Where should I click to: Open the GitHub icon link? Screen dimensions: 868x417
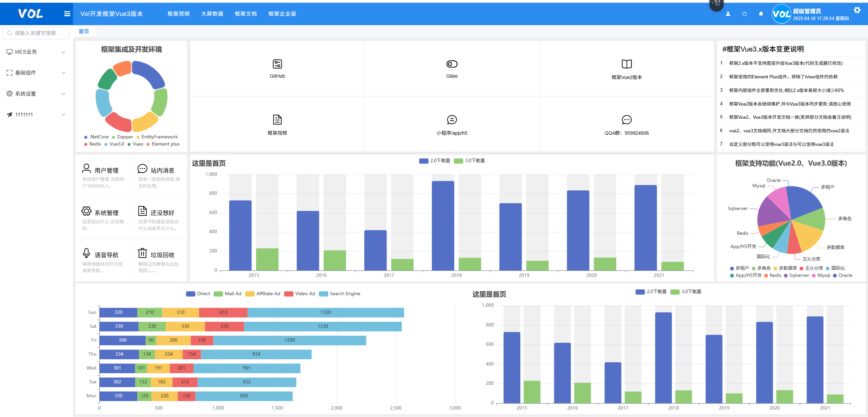(x=277, y=64)
